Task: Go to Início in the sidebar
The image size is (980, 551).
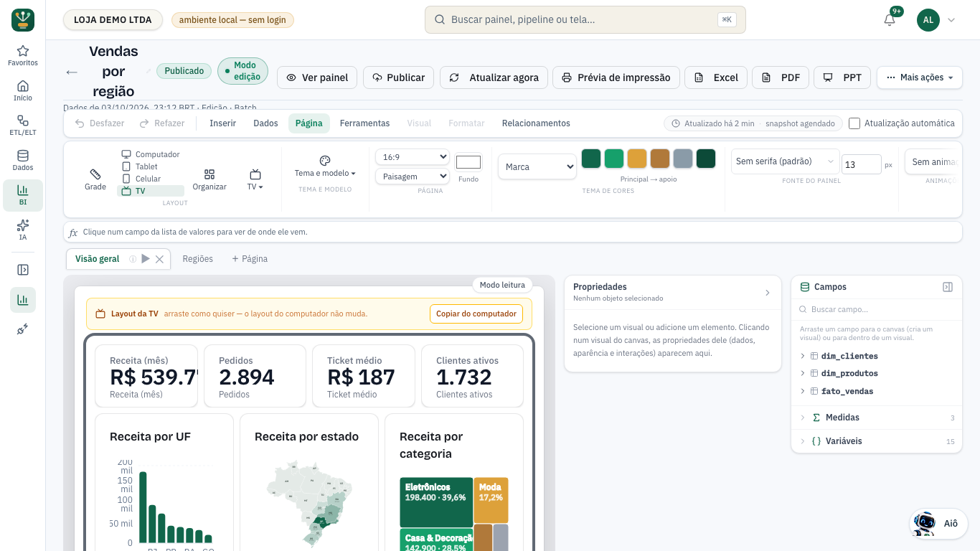Action: pyautogui.click(x=23, y=91)
